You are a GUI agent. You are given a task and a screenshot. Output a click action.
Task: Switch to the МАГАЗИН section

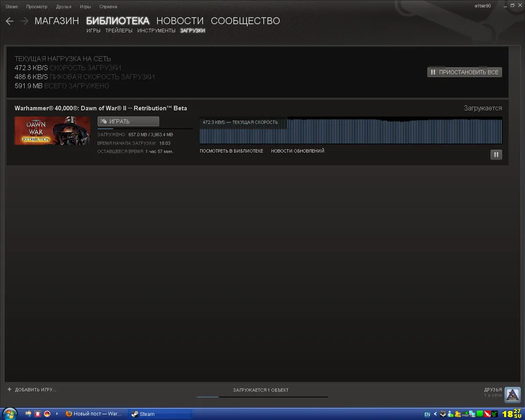tap(57, 21)
